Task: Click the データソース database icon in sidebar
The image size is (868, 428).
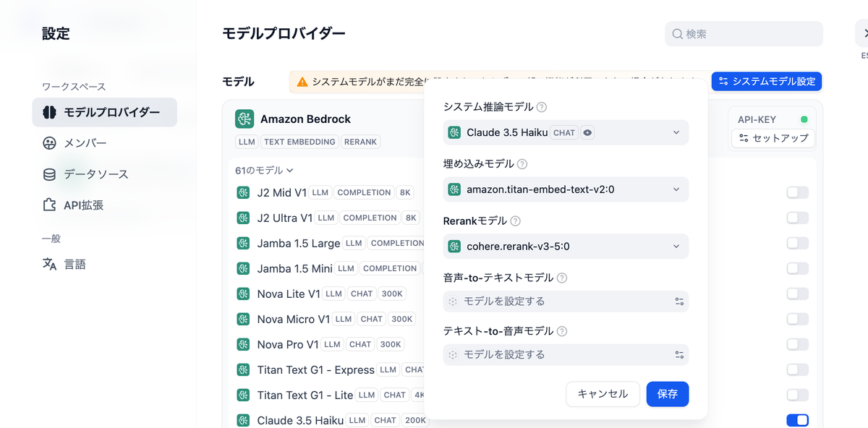Action: click(49, 174)
